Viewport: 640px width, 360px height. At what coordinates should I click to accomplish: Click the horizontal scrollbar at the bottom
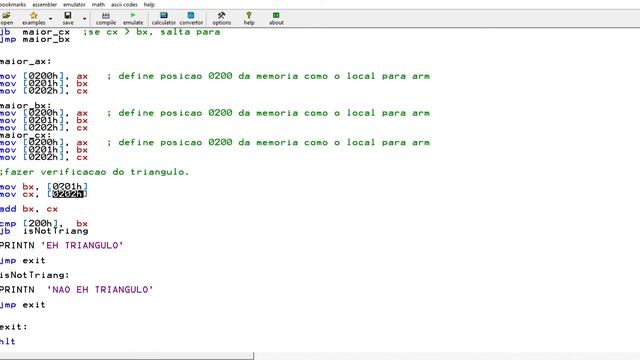coord(127,356)
